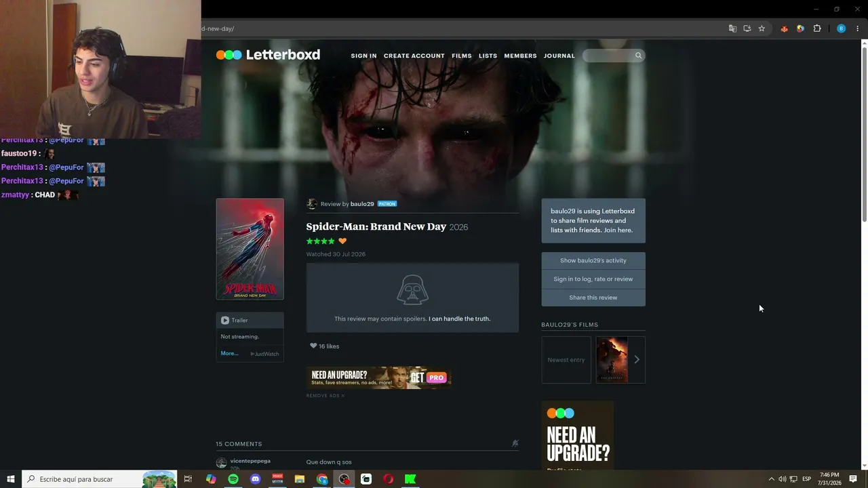
Task: Open OBS Studio from the taskbar
Action: 344,479
